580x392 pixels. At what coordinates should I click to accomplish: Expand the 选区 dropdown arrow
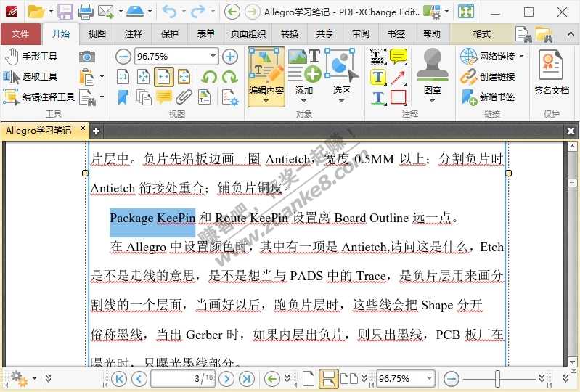pos(341,101)
